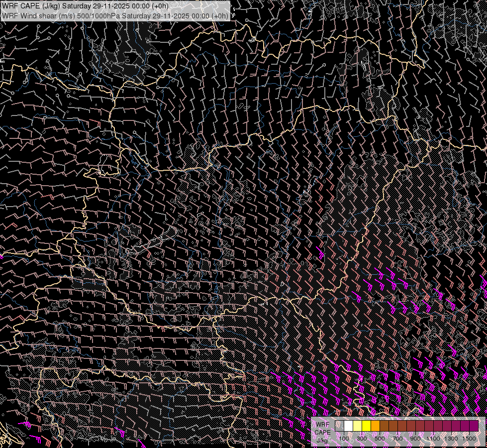Click the 300 value label in legend
This screenshot has width=487, height=448.
click(362, 439)
